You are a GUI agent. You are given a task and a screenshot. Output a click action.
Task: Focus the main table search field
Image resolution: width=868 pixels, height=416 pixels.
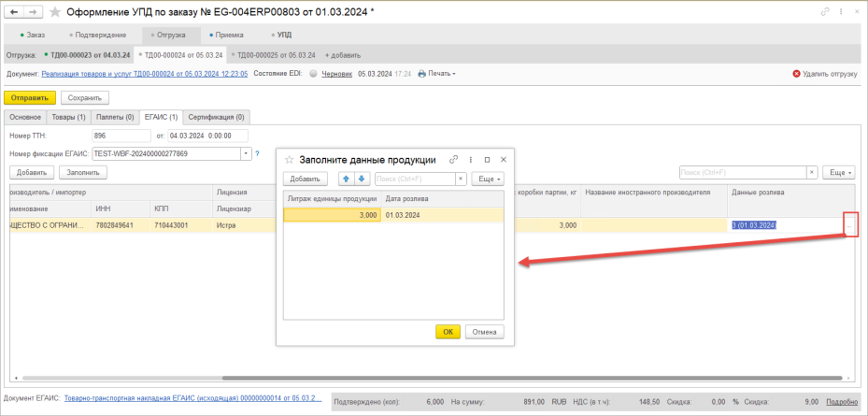(x=743, y=173)
